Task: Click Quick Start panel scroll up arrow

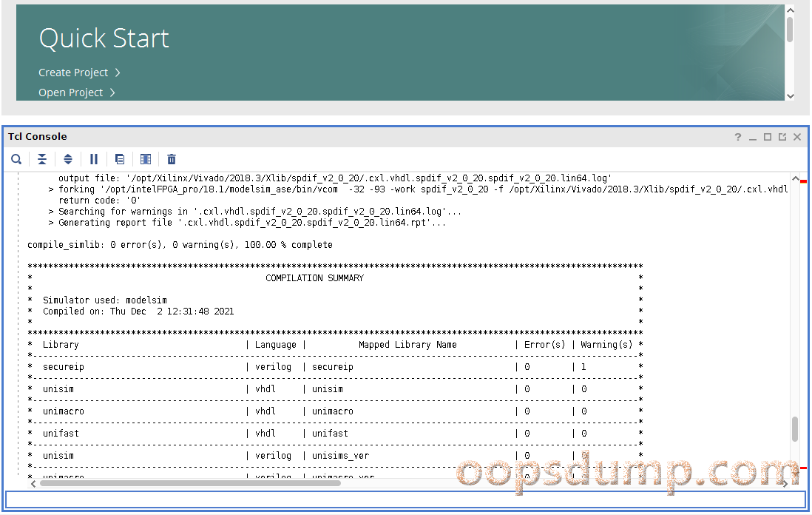Action: coord(790,10)
